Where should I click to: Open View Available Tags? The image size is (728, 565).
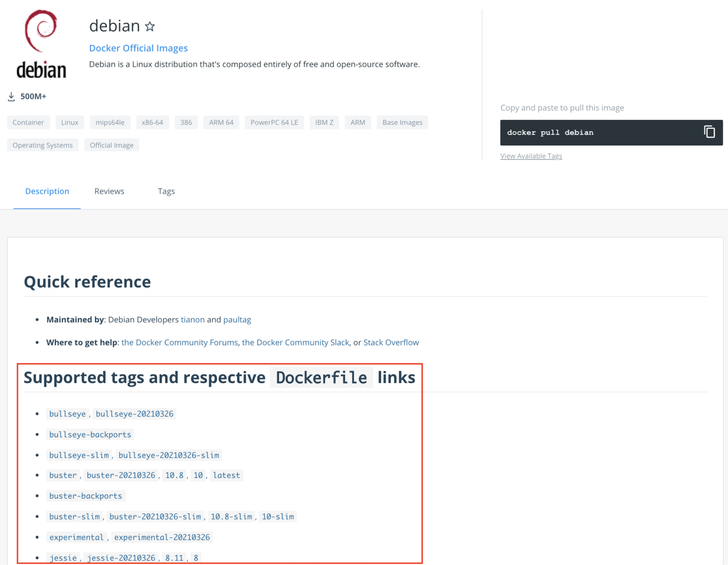tap(531, 156)
